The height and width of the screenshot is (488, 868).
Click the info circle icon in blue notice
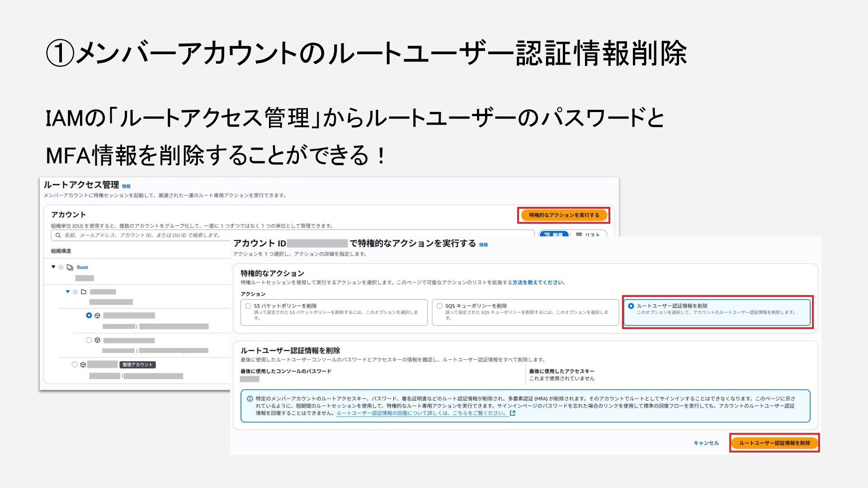click(x=250, y=399)
